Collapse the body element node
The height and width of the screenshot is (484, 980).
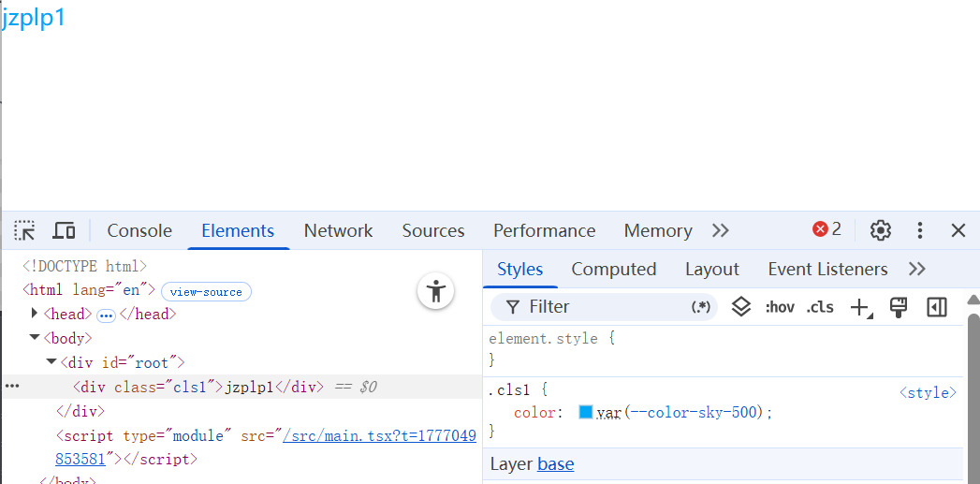(35, 338)
